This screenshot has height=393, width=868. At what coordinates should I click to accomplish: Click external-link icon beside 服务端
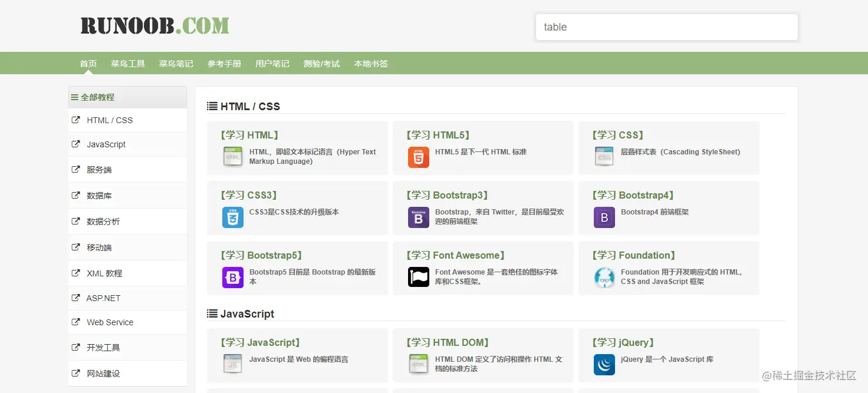(x=75, y=169)
